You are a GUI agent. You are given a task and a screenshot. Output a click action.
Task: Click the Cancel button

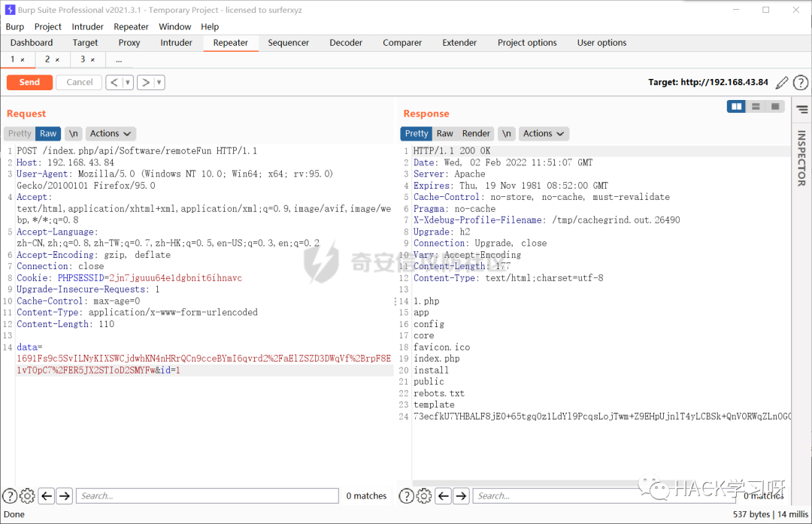coord(78,82)
